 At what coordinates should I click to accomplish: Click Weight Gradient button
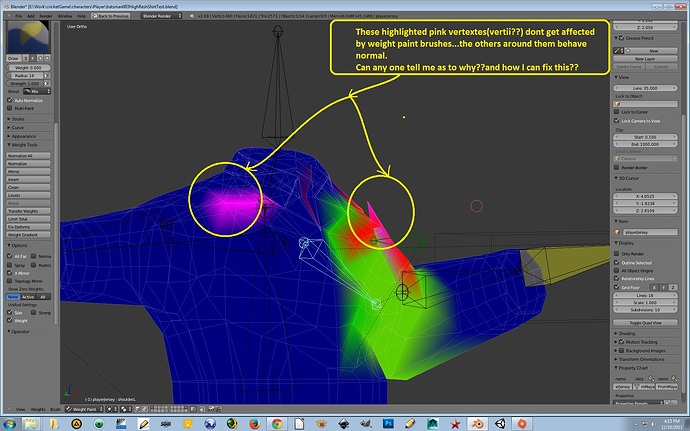(x=28, y=235)
